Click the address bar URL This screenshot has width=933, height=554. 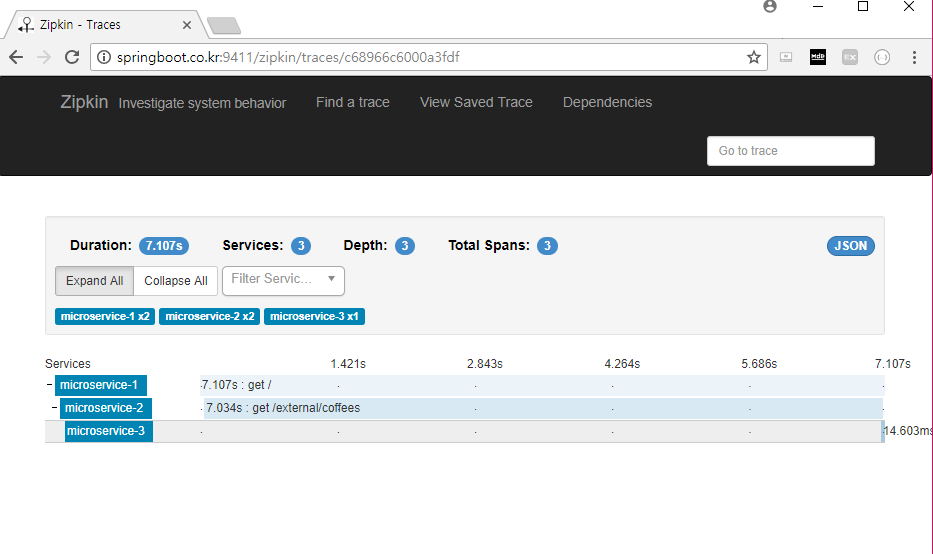[x=288, y=57]
